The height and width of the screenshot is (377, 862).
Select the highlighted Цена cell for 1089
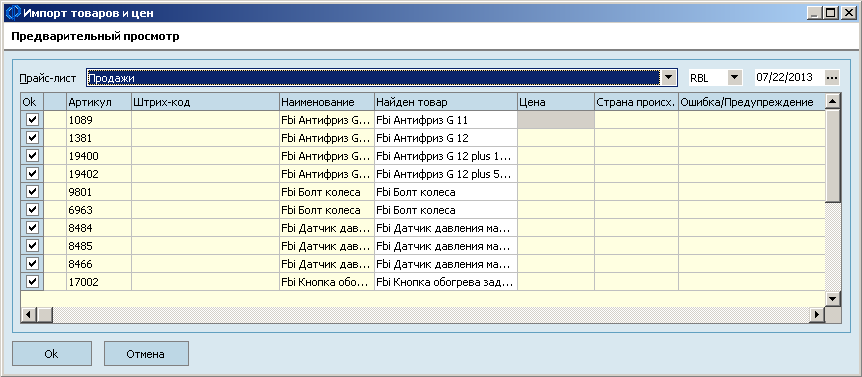coord(556,120)
